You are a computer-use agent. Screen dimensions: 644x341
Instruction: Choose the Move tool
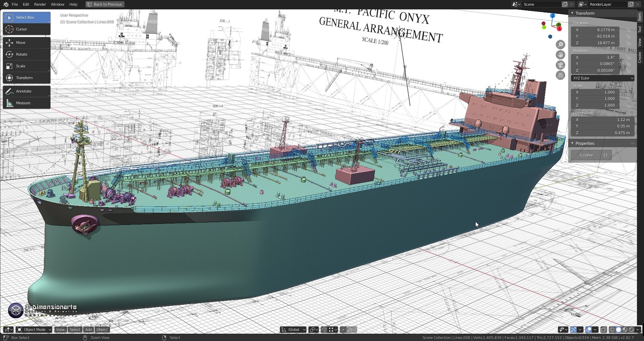tap(27, 42)
